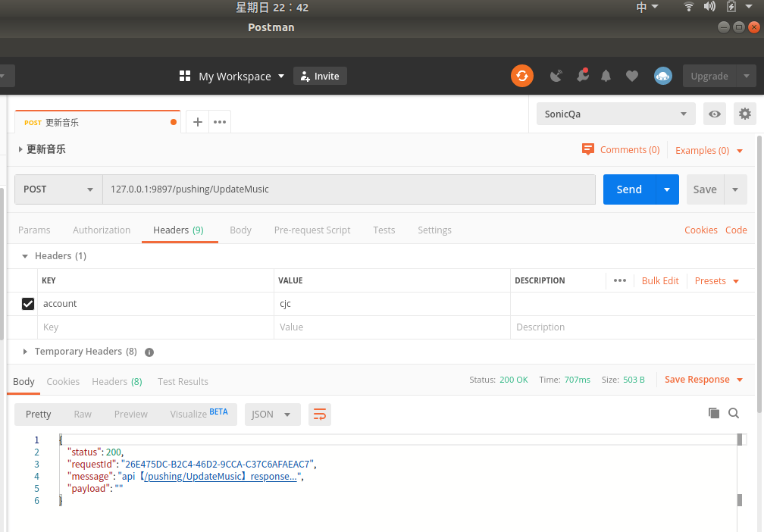Copy response body to clipboard
Screen dimensions: 764x532
(714, 413)
